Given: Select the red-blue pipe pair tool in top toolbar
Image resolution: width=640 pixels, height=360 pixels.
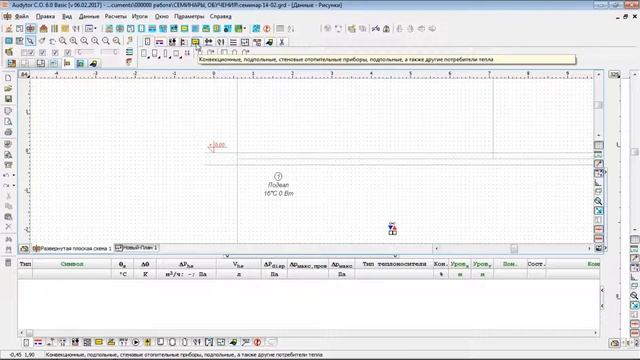Looking at the screenshot, I should click(x=159, y=42).
